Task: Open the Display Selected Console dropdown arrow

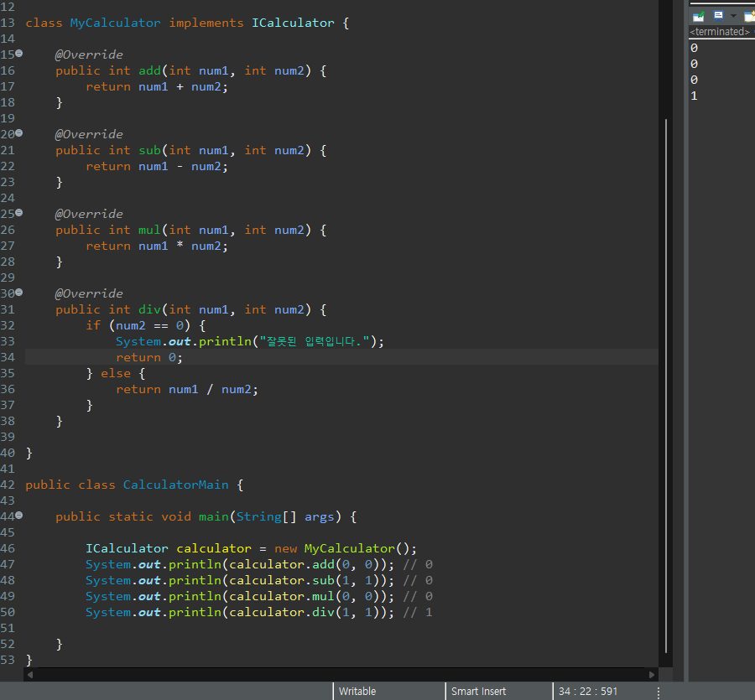Action: pos(733,16)
